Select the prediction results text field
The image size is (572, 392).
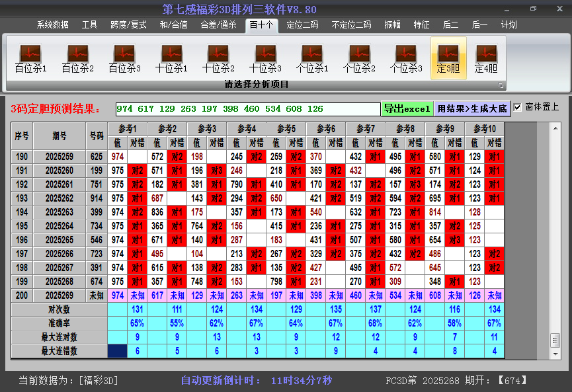pos(253,107)
